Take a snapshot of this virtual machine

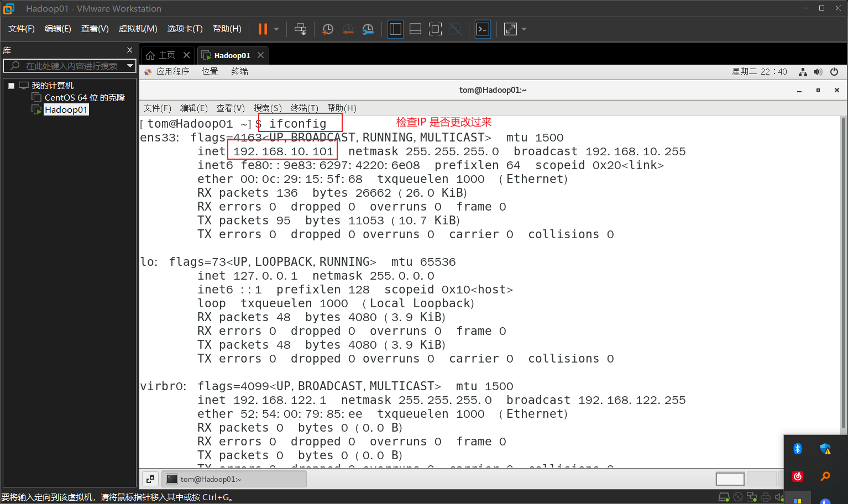click(x=328, y=29)
